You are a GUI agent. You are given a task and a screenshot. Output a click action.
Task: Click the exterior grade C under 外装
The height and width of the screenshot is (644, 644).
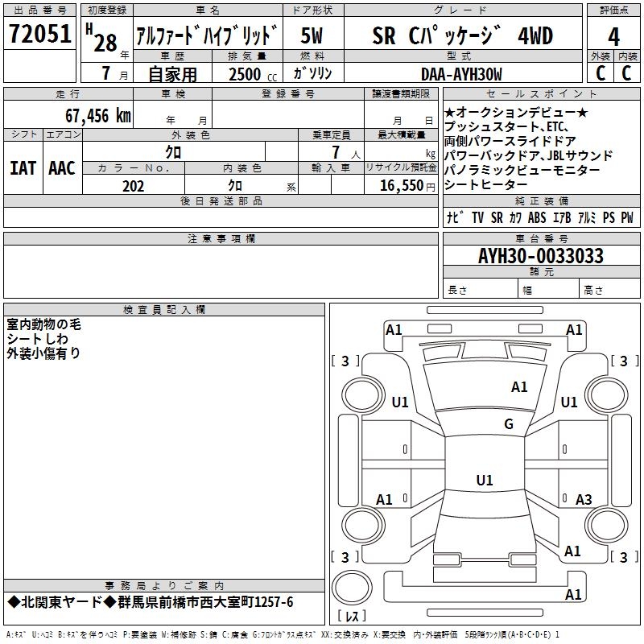tap(601, 72)
